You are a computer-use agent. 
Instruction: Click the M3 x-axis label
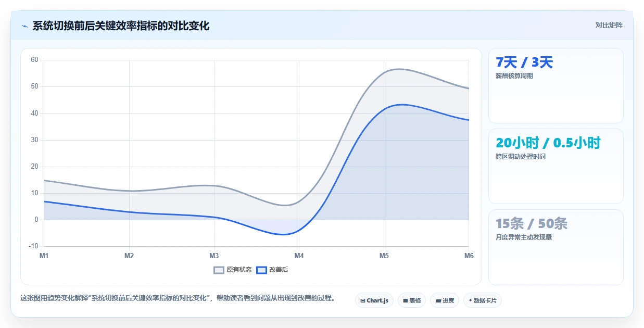pos(214,256)
